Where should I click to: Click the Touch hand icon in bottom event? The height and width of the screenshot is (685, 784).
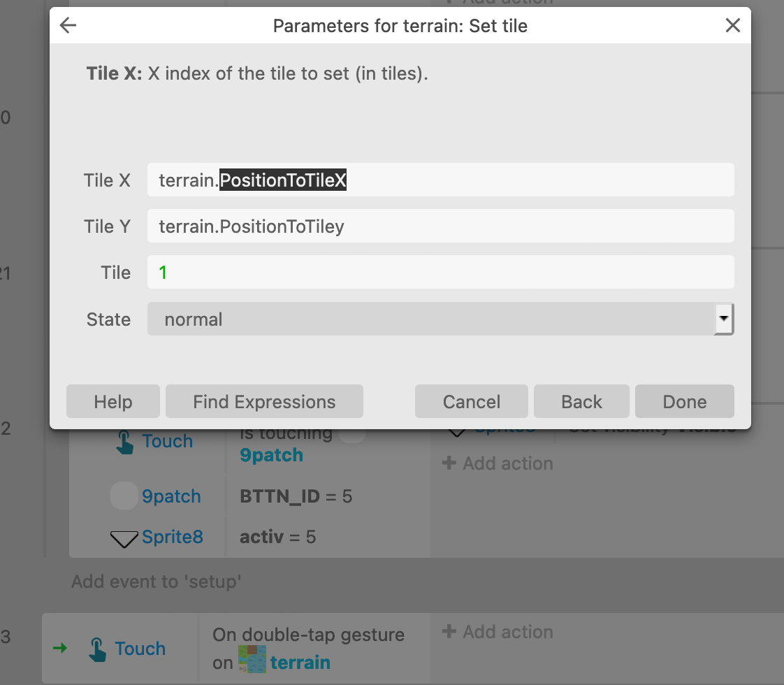97,649
